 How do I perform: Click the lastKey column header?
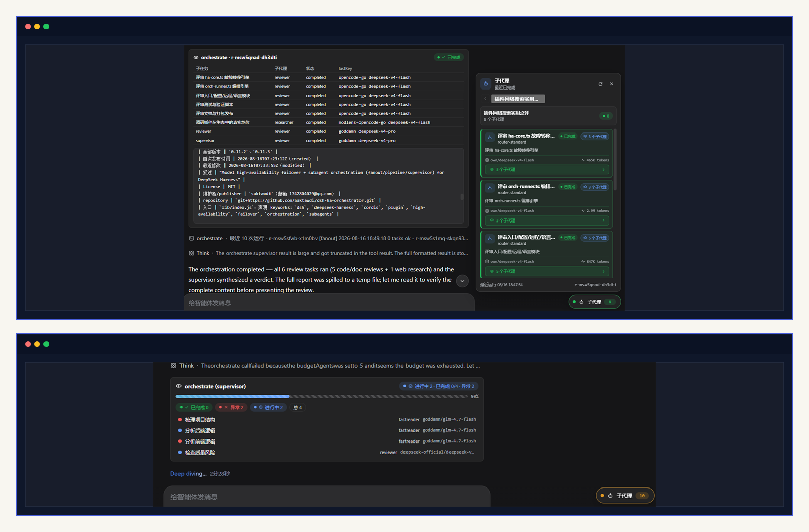pyautogui.click(x=345, y=69)
